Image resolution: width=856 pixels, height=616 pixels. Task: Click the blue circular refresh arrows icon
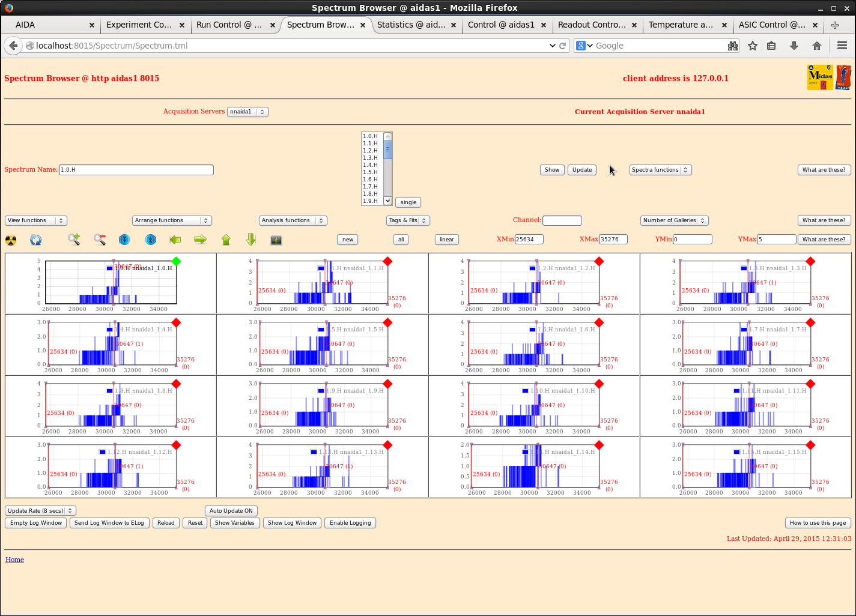pyautogui.click(x=36, y=240)
